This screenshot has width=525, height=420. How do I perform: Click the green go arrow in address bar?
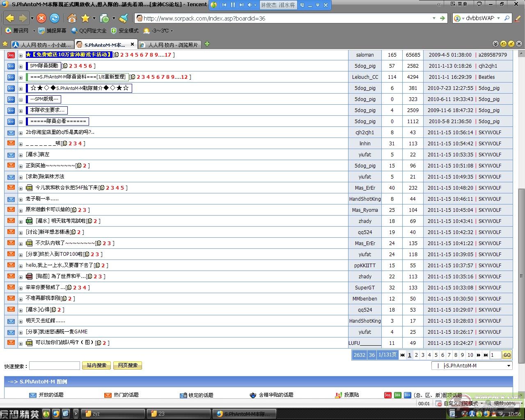[442, 18]
